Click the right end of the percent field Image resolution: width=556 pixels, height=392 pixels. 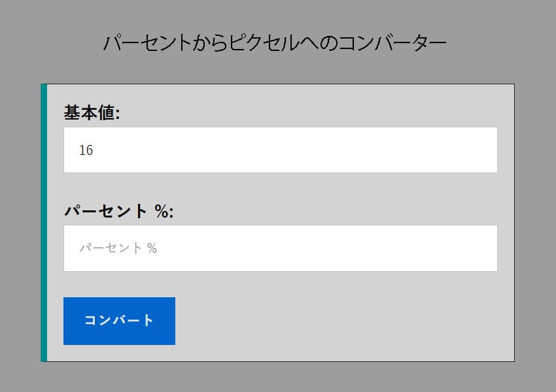pyautogui.click(x=484, y=248)
